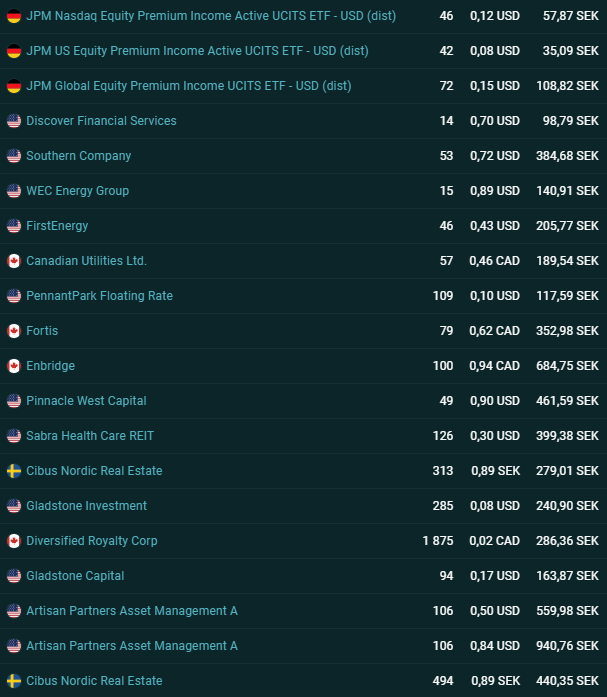Open Sabra Health Care REIT link

90,436
